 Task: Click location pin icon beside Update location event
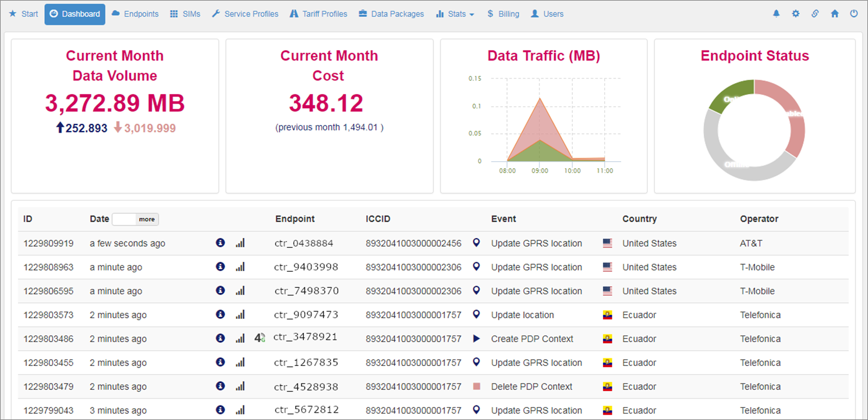pos(476,314)
